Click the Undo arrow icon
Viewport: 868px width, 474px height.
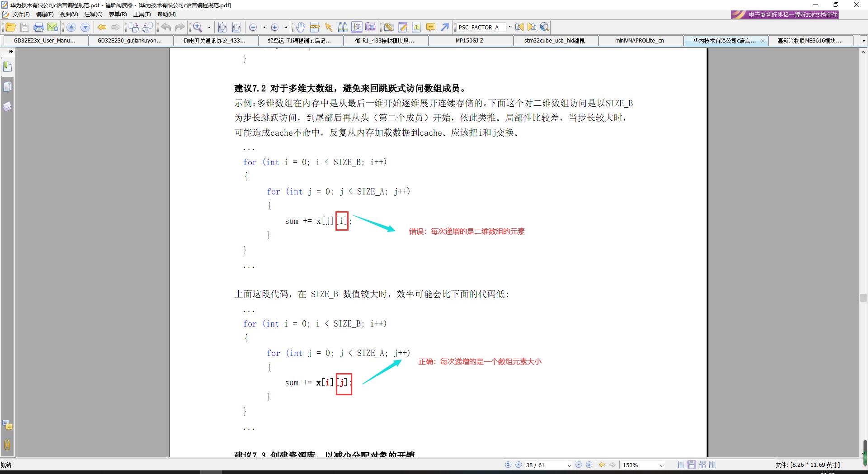tap(165, 27)
